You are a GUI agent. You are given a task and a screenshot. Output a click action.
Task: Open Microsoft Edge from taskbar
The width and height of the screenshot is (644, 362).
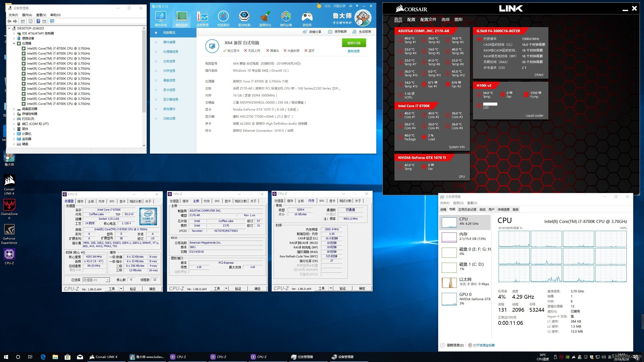43,357
